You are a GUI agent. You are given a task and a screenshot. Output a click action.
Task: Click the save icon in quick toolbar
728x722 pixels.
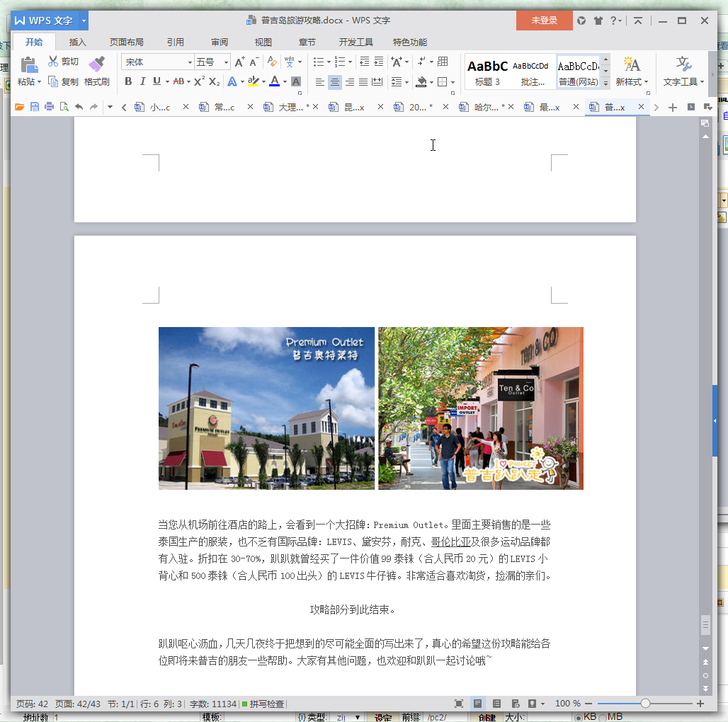click(35, 107)
